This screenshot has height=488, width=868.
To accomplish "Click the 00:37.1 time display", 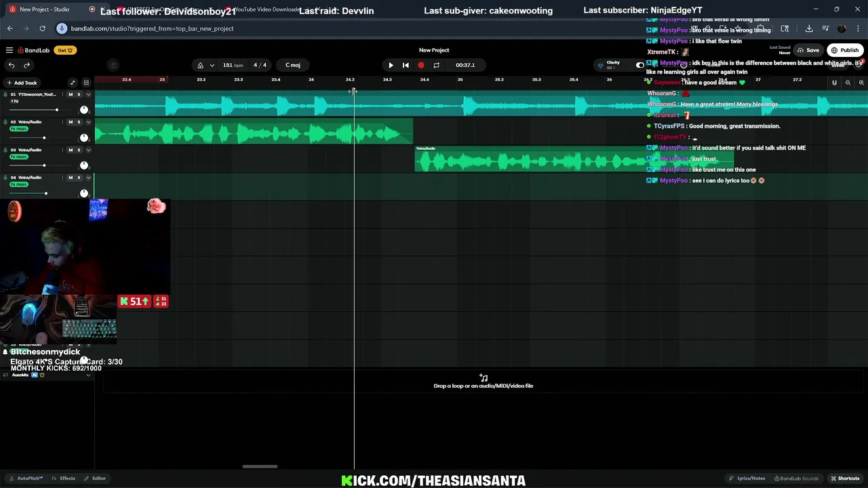I will 465,65.
